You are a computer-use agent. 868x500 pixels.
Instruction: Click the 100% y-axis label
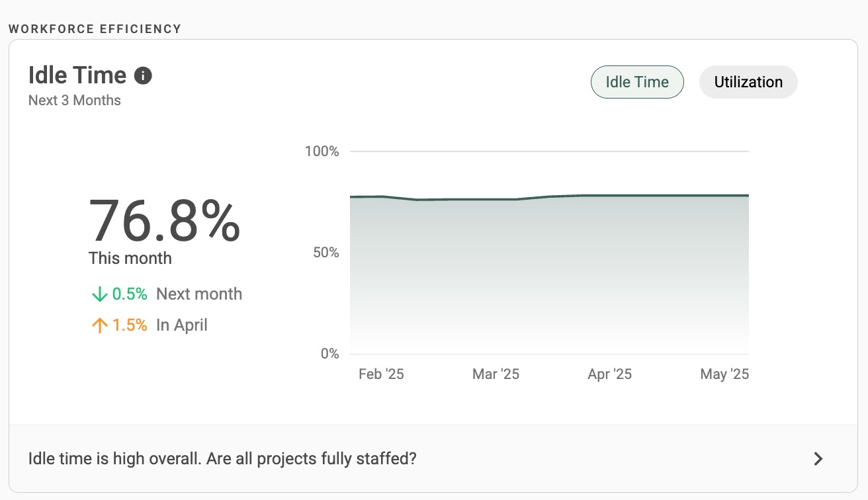tap(322, 151)
